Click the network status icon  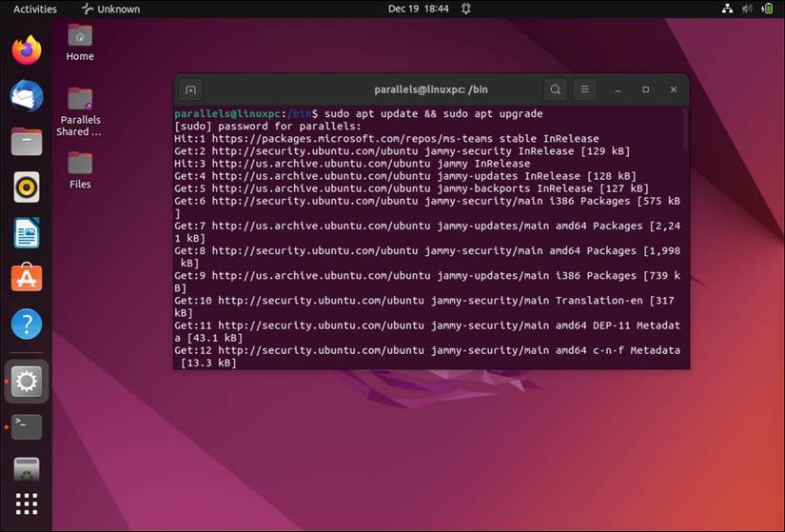(727, 9)
